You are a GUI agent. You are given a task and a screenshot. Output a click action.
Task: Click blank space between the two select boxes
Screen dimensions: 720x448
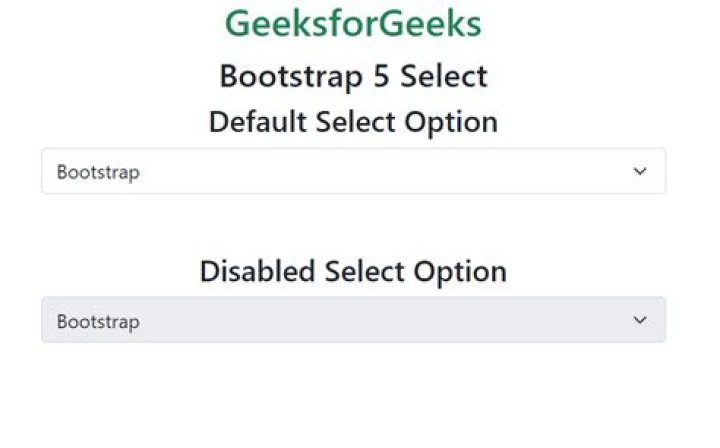pos(353,224)
